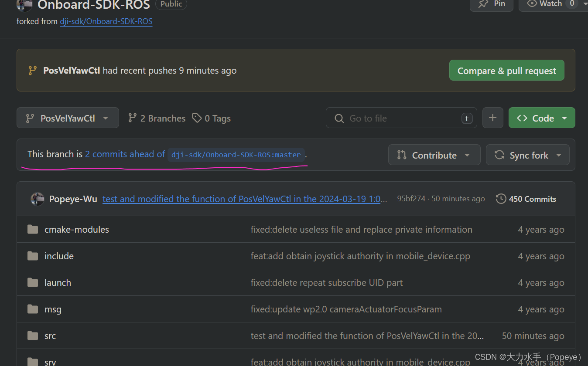Click the plus Add file button

pyautogui.click(x=493, y=118)
